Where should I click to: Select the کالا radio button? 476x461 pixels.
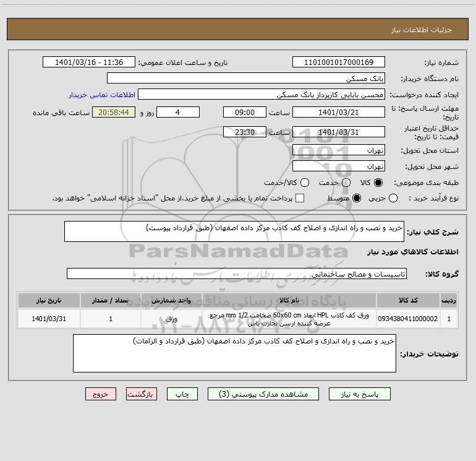tap(378, 183)
